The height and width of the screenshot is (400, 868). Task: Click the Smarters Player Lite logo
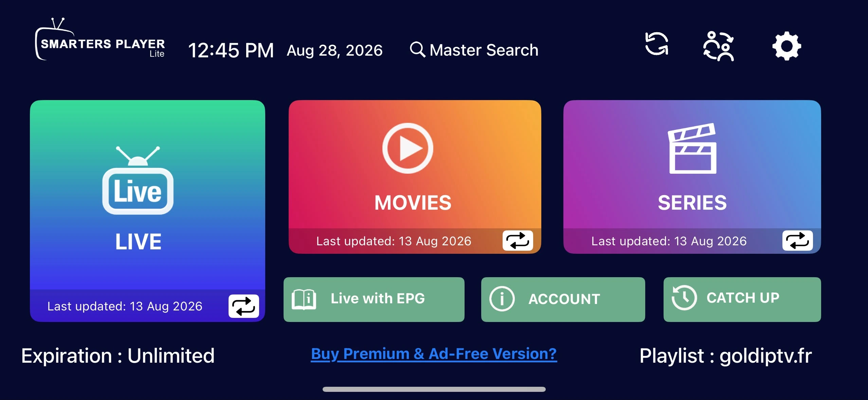100,39
